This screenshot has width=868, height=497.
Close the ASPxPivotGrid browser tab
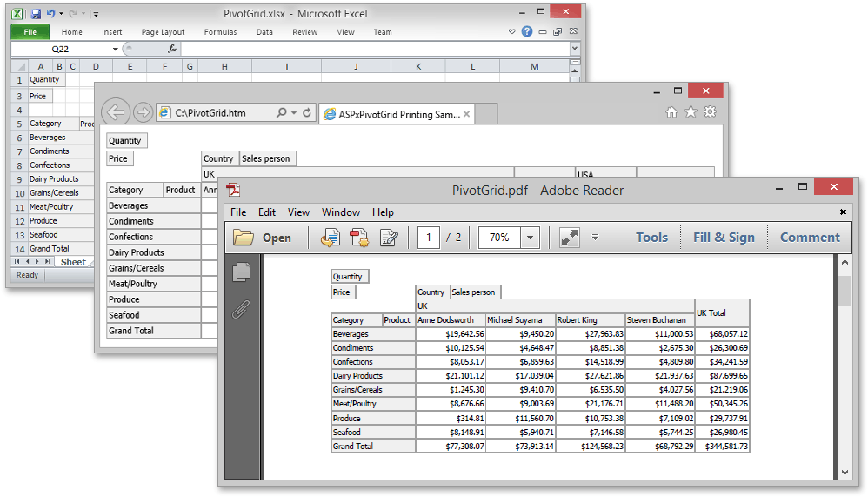[x=467, y=114]
